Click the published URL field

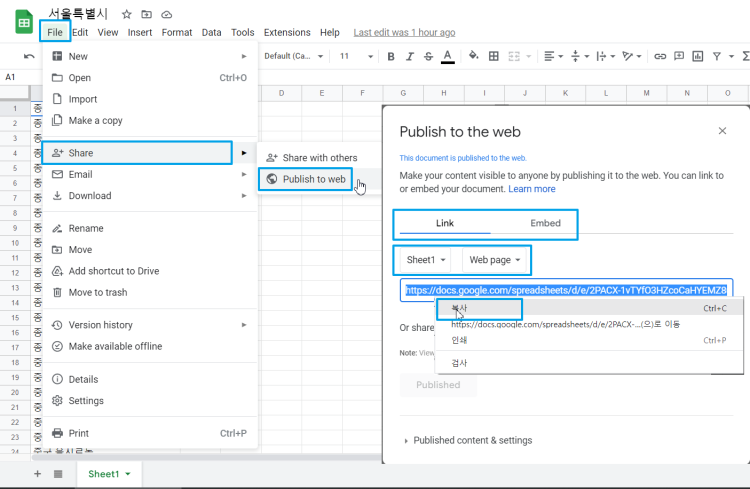point(566,290)
